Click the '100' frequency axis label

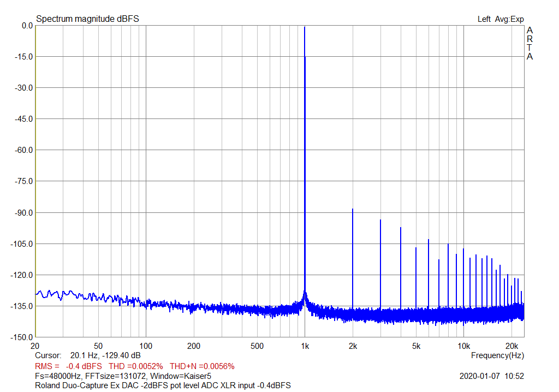(x=146, y=346)
